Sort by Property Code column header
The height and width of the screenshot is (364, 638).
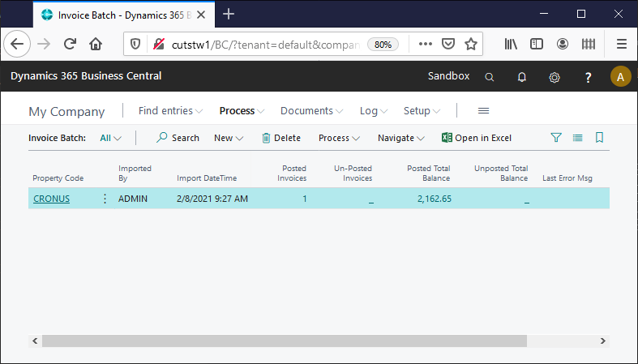[58, 178]
